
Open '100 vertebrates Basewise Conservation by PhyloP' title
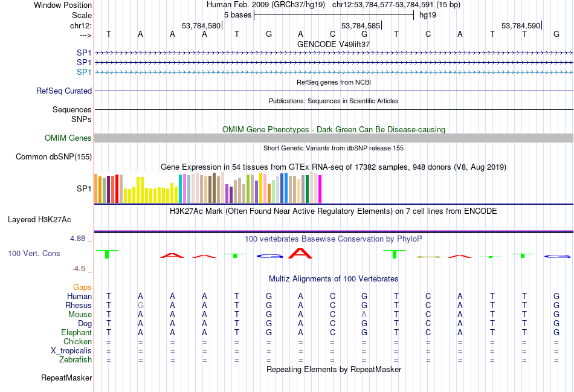[334, 239]
